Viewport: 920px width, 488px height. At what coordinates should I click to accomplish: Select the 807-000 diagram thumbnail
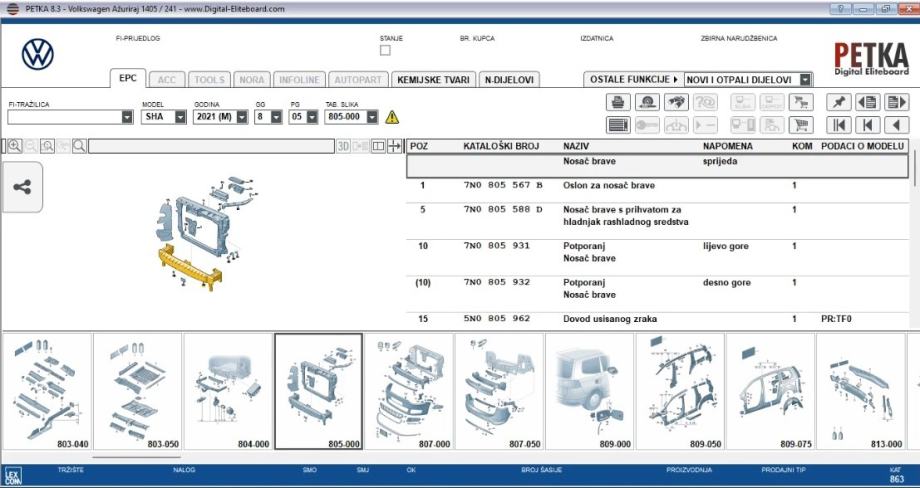[409, 391]
